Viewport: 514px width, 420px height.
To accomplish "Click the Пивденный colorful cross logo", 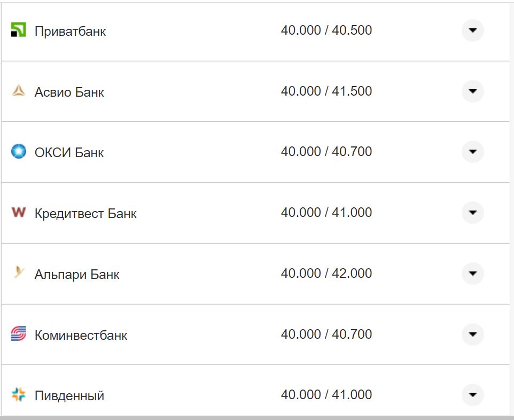I will [x=18, y=395].
